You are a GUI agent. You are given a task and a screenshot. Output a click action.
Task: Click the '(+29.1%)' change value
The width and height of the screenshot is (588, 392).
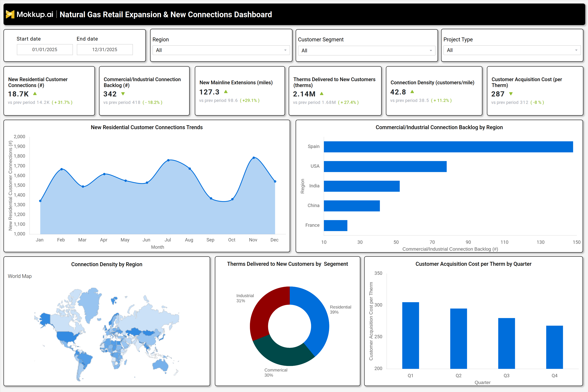point(250,101)
